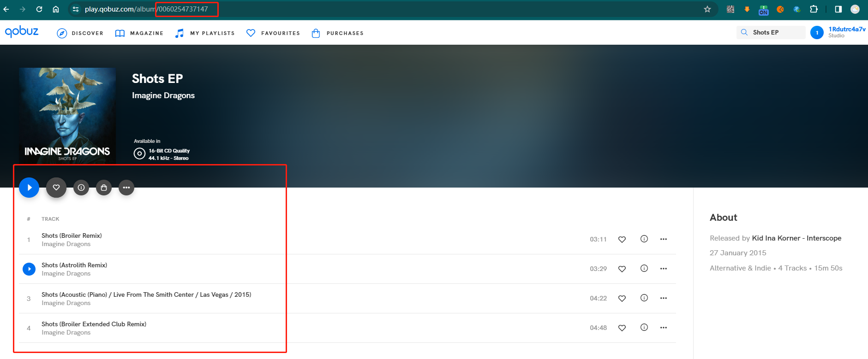Click the ON badge extension icon
This screenshot has width=868, height=359.
coord(764,10)
